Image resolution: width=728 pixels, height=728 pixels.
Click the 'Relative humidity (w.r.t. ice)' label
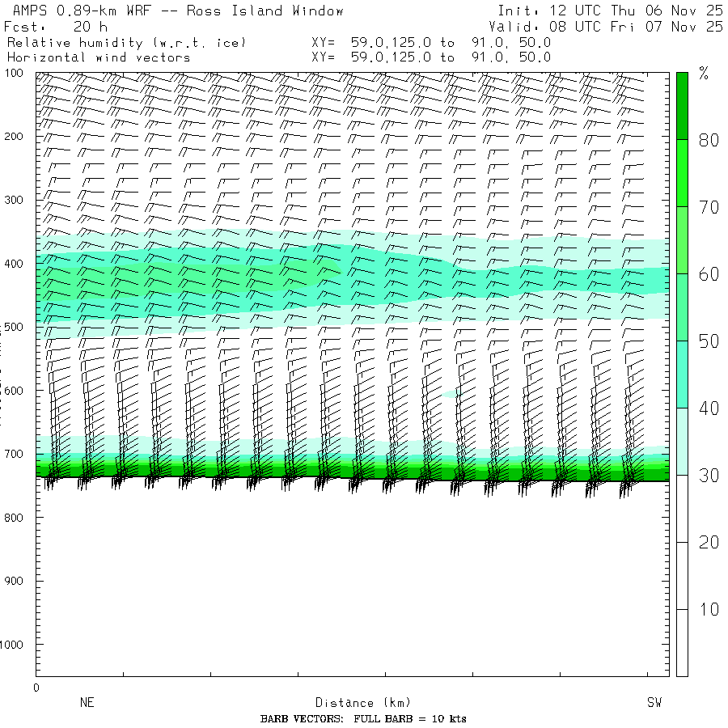pos(125,42)
